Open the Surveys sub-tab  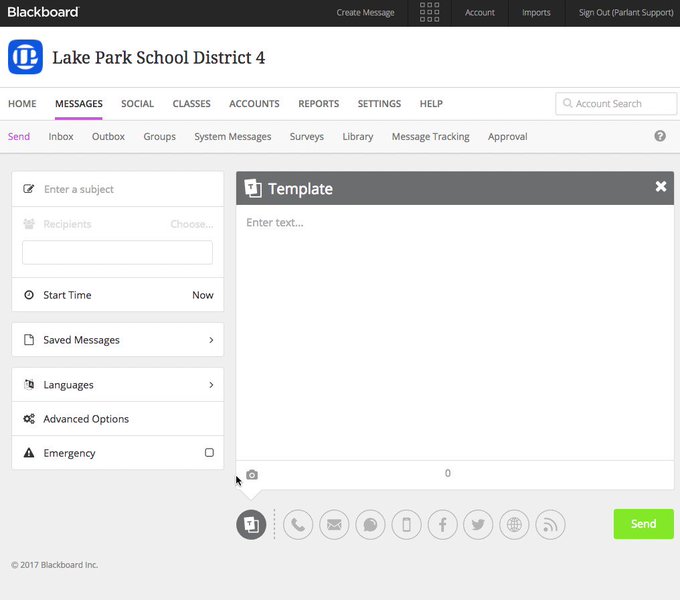(307, 137)
